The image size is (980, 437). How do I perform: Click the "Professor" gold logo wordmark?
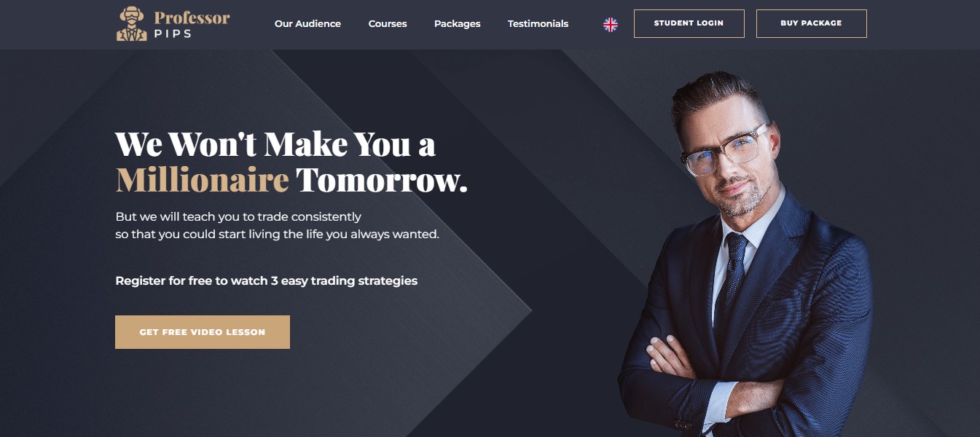click(x=192, y=17)
